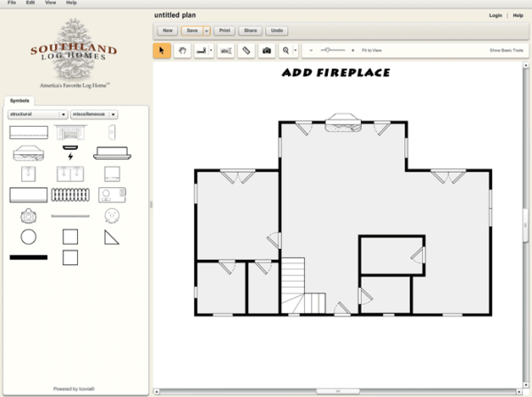Select the hand pan tool
Image resolution: width=532 pixels, height=397 pixels.
(x=183, y=51)
